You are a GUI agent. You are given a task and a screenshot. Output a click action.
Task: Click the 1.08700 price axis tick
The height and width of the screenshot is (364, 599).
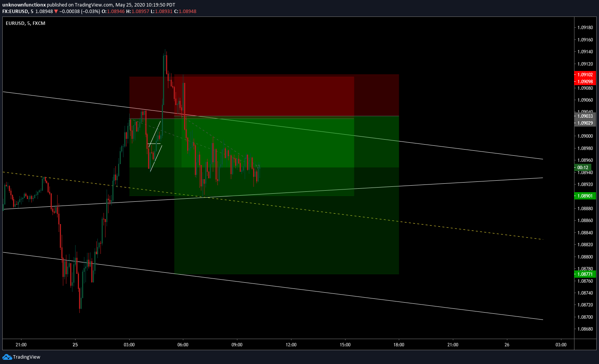click(585, 317)
